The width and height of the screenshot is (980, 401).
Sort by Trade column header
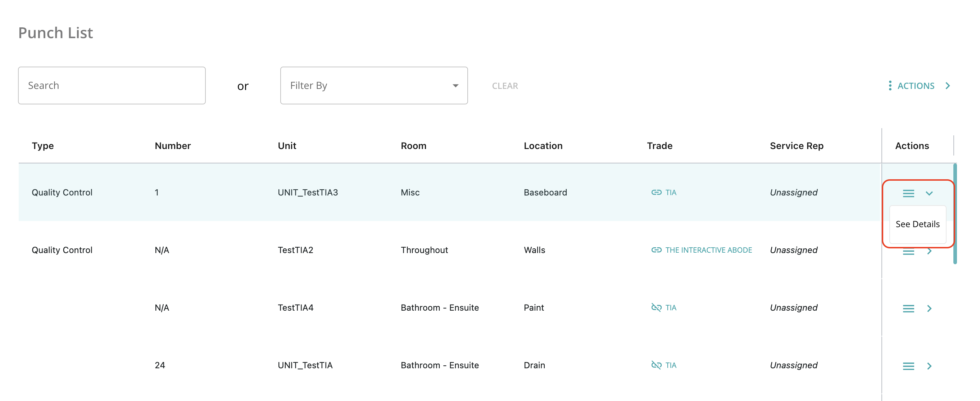click(x=659, y=146)
